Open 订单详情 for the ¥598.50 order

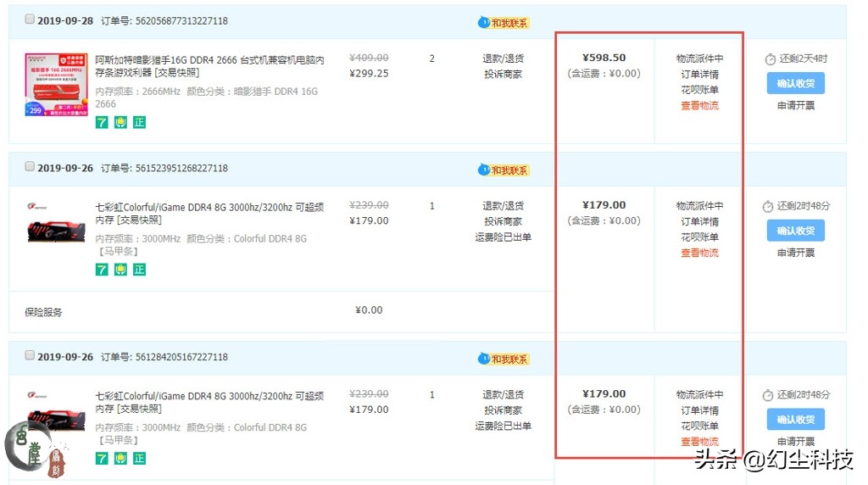[x=699, y=74]
